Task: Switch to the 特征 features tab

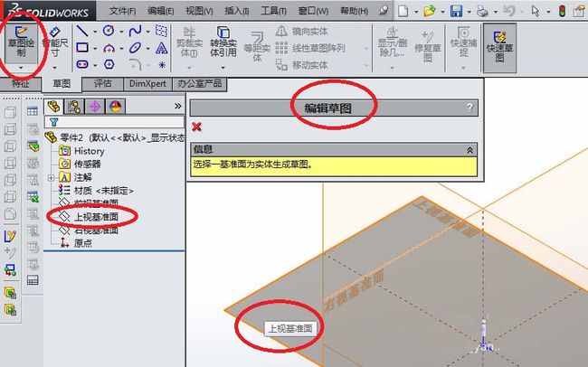Action: tap(20, 83)
